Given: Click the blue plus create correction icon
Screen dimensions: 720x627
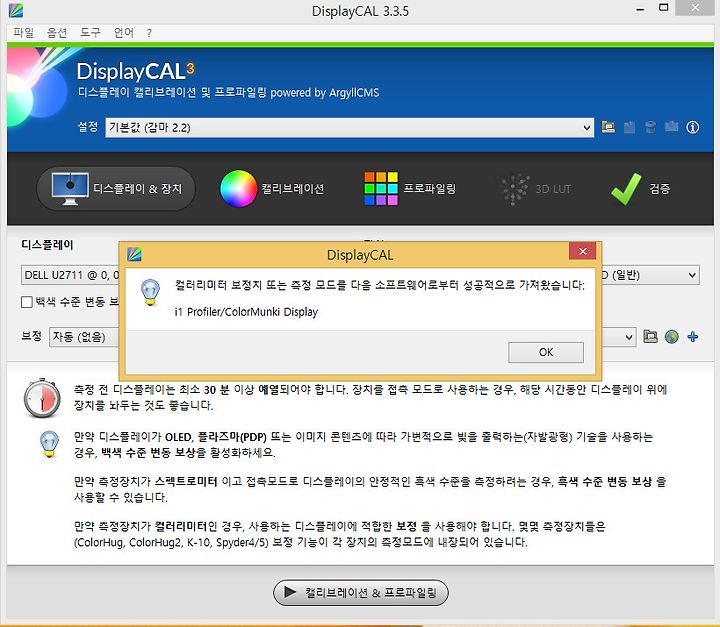Looking at the screenshot, I should point(692,337).
